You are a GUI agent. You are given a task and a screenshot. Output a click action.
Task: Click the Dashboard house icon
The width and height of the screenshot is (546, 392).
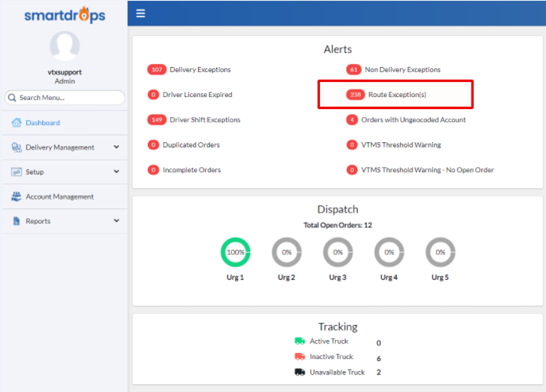coord(16,123)
